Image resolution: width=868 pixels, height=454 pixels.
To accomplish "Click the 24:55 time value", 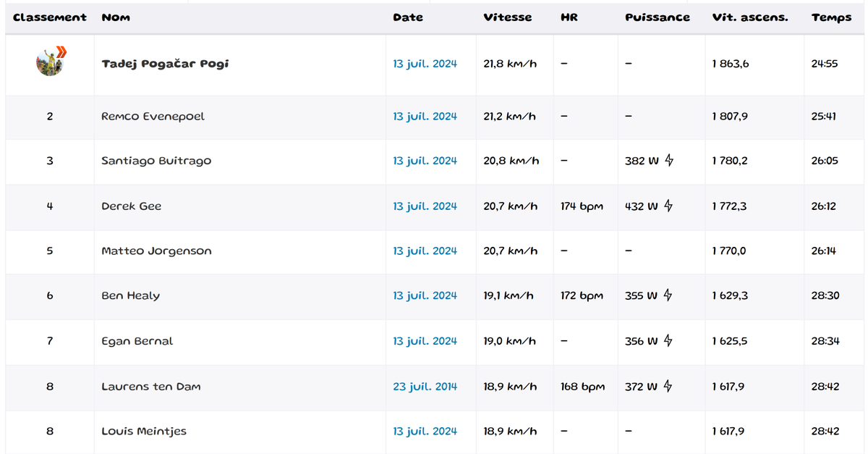I will point(825,64).
